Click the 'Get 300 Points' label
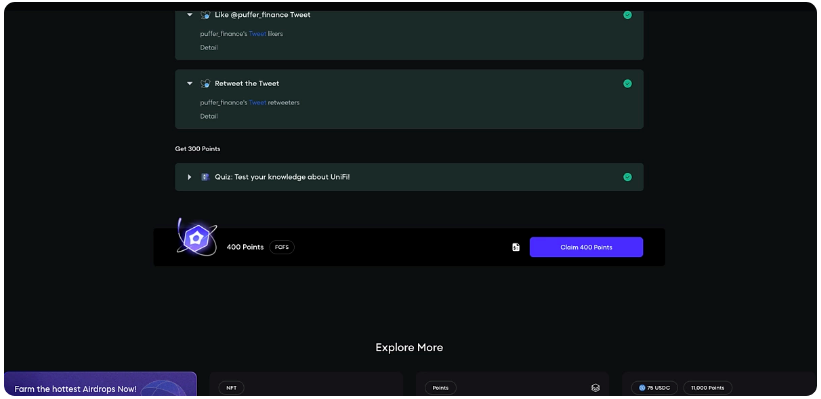The height and width of the screenshot is (399, 821). (197, 149)
